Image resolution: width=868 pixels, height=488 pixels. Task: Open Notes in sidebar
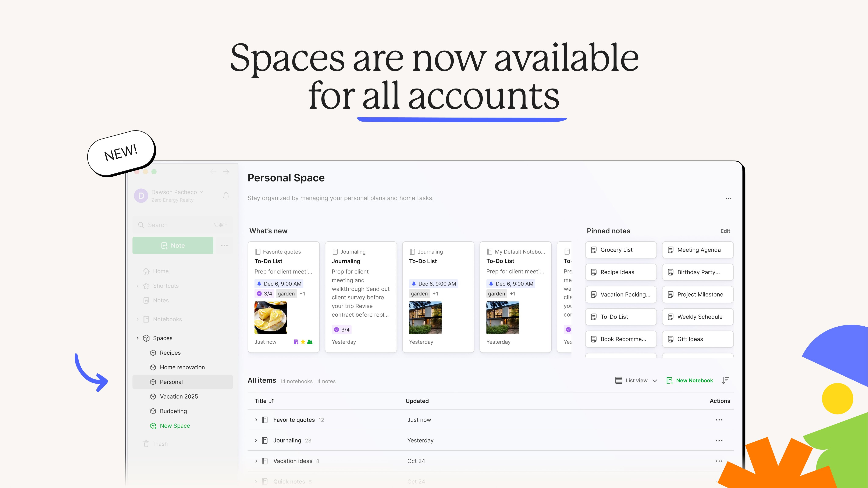(160, 300)
